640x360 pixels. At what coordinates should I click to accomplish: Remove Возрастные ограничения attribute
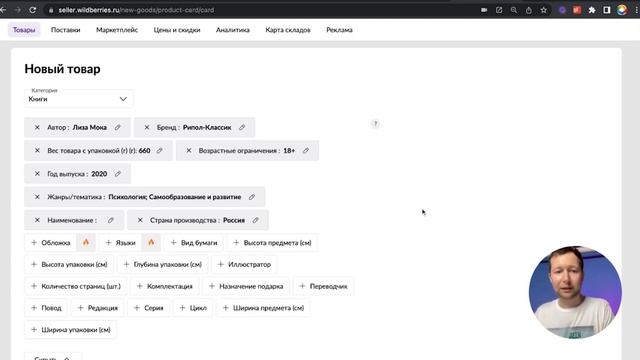pyautogui.click(x=189, y=151)
